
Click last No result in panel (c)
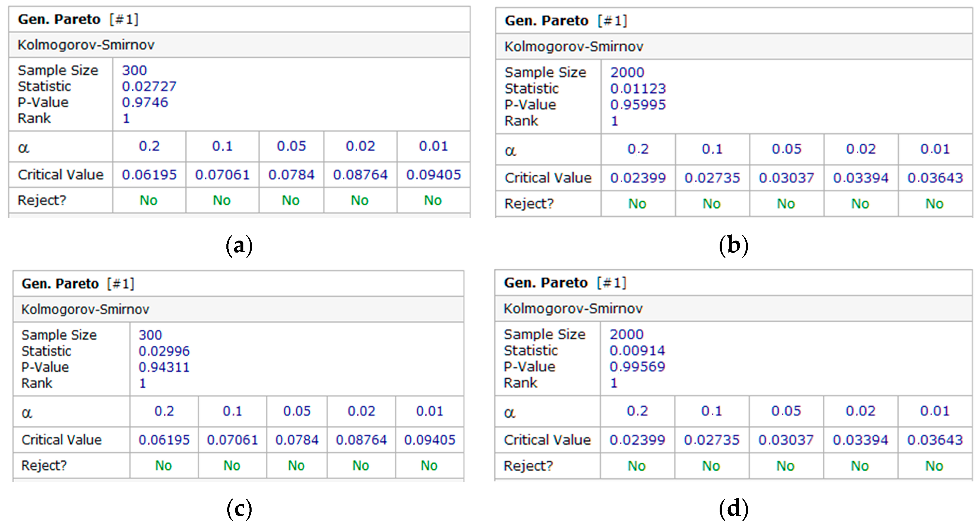pyautogui.click(x=429, y=466)
